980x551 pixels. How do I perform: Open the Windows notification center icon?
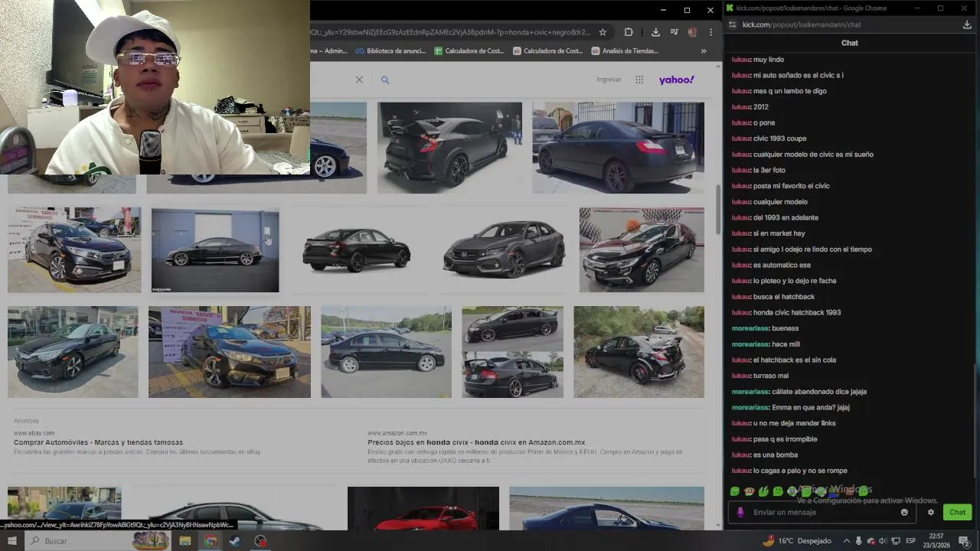click(x=965, y=541)
